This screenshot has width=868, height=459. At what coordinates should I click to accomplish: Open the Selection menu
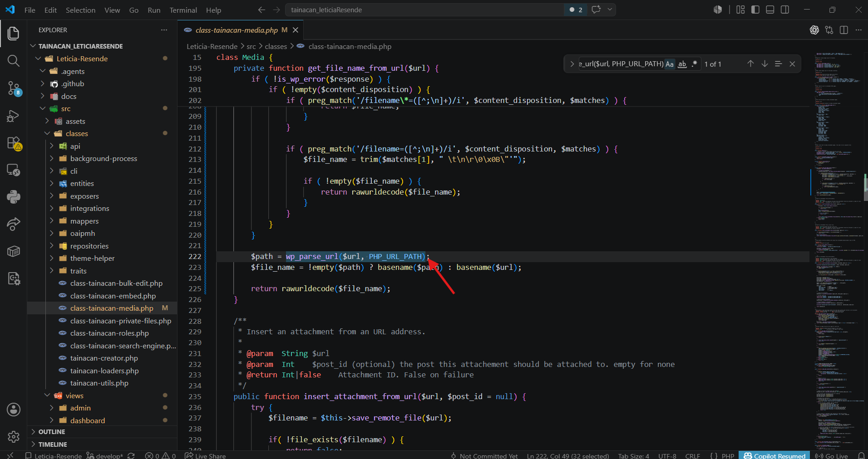coord(80,10)
